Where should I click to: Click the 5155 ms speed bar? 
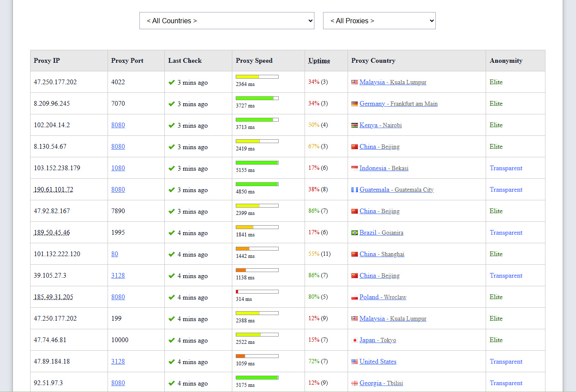[x=257, y=162]
